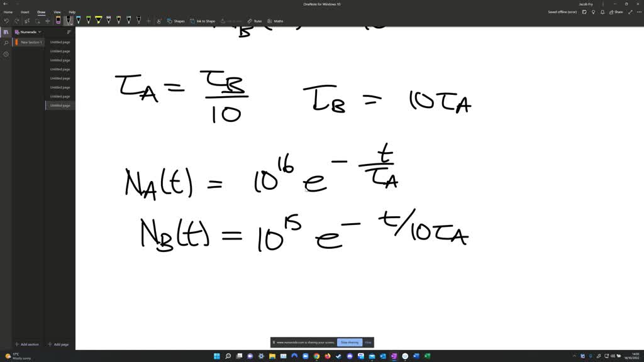This screenshot has width=644, height=362.
Task: Expand the selected pen's options arrow
Action: point(71,24)
